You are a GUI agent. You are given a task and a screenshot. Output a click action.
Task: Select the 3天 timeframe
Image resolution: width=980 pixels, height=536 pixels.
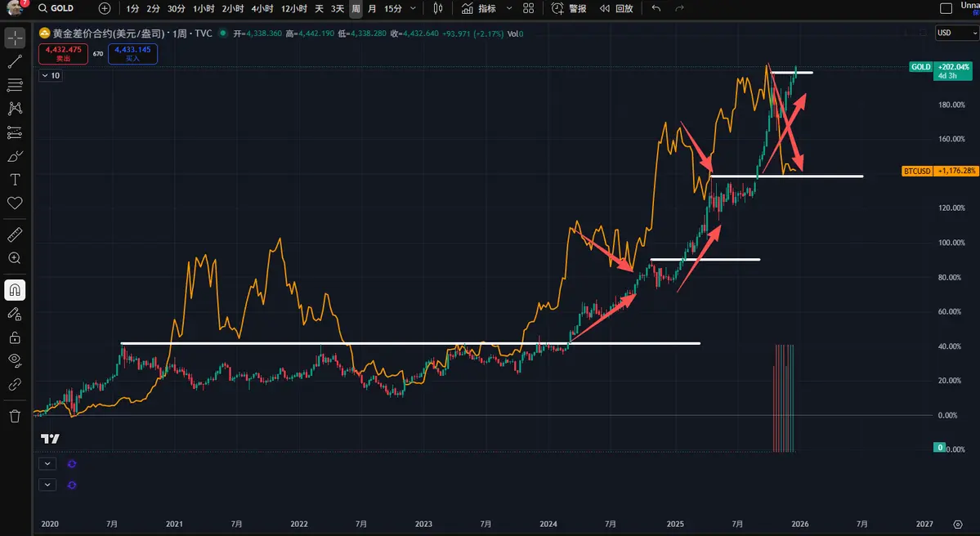(x=338, y=8)
